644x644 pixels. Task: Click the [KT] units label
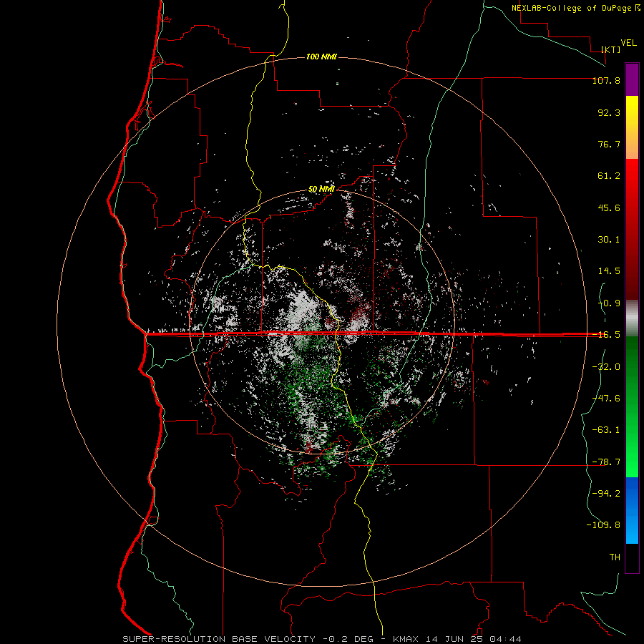tap(611, 49)
